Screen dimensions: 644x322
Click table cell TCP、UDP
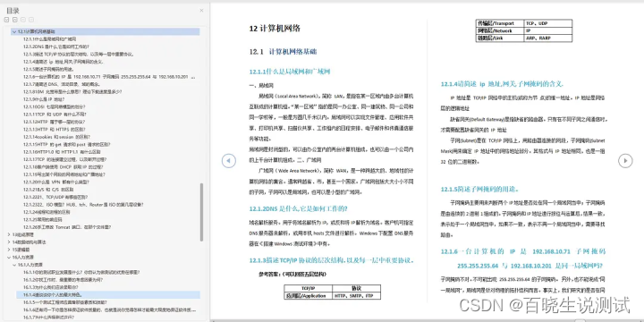(548, 23)
